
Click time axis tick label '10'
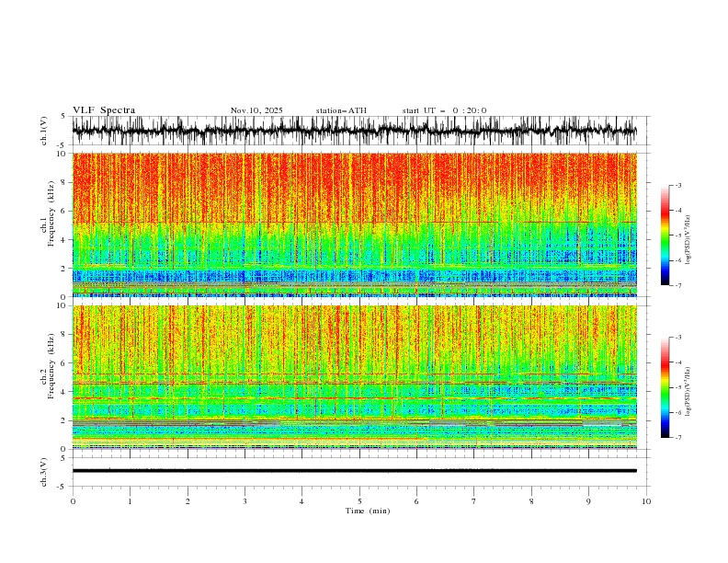646,501
